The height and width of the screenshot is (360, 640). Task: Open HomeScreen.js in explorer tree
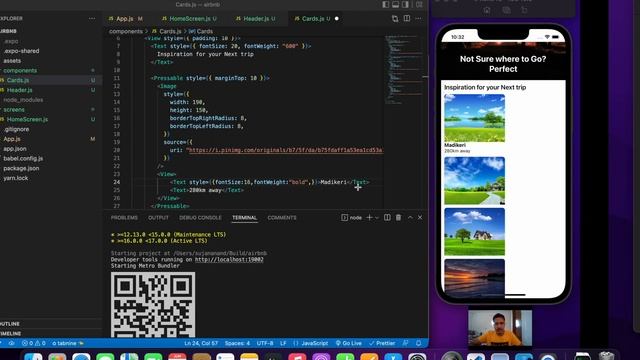[27, 120]
